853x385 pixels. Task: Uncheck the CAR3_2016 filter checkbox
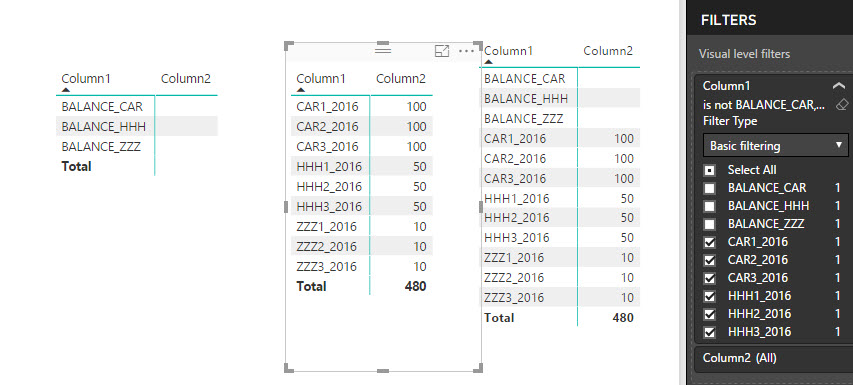(709, 278)
